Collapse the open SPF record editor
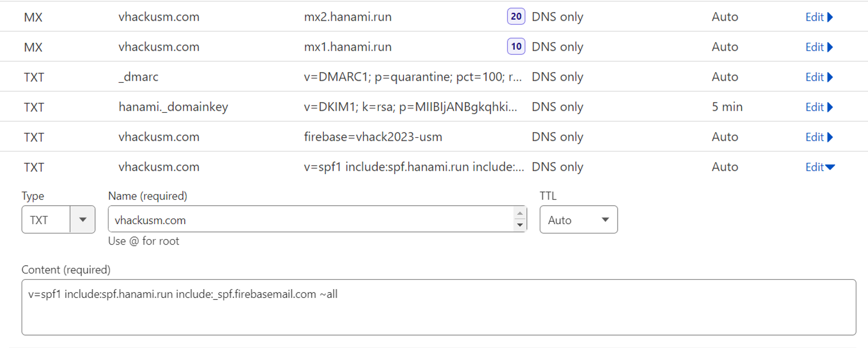Image resolution: width=868 pixels, height=348 pixels. point(820,167)
